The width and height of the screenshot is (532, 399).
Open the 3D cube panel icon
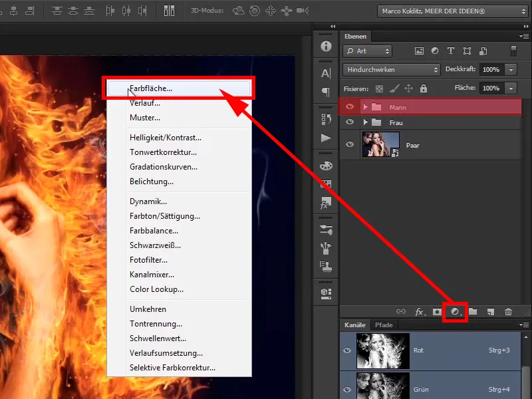point(326,293)
